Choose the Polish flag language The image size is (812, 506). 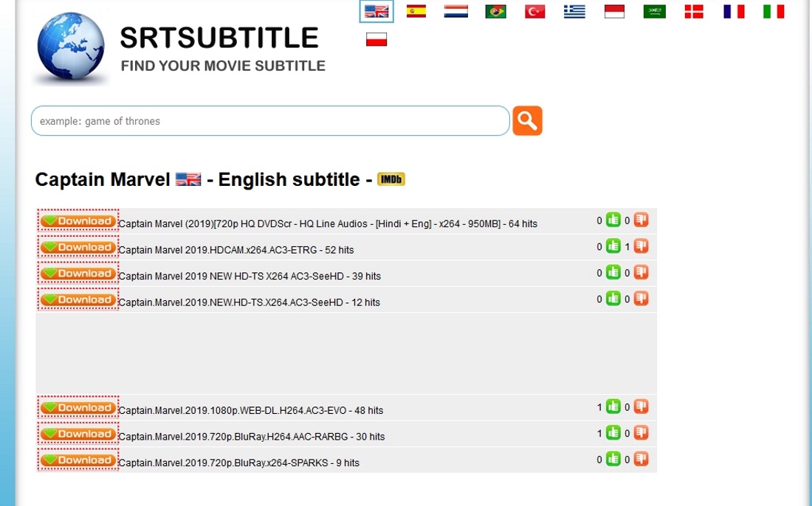[376, 40]
